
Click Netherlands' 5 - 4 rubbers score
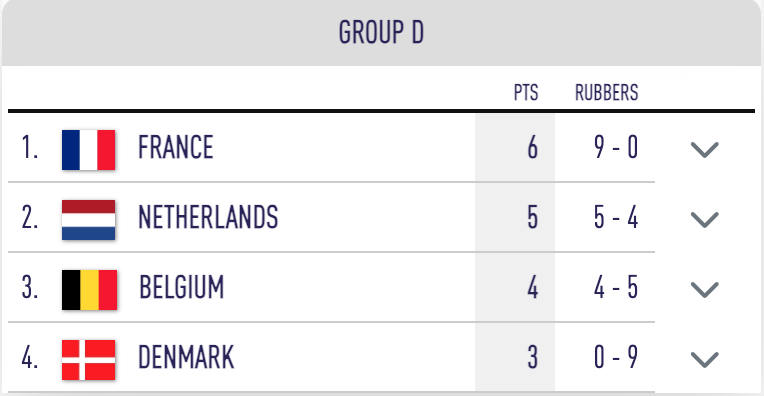pos(616,217)
